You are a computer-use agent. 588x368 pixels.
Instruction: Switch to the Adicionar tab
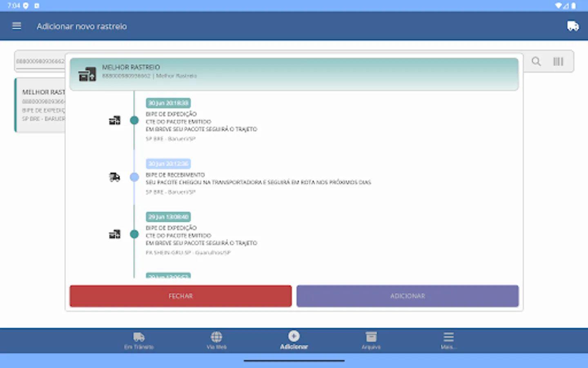294,341
